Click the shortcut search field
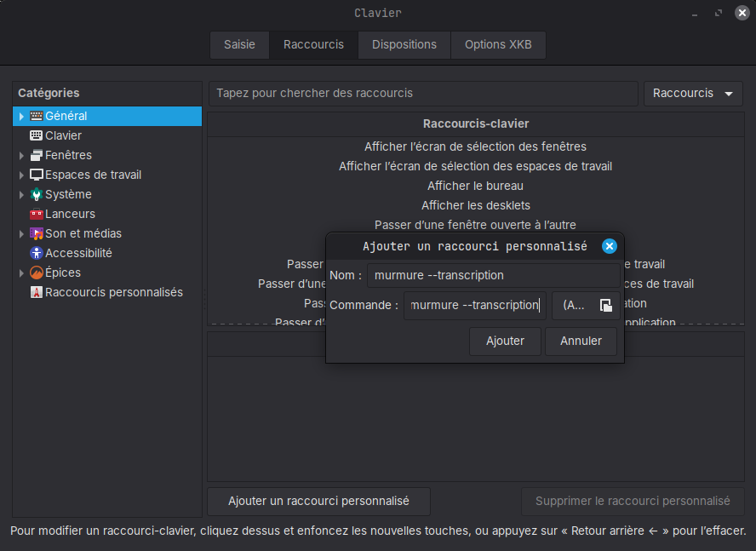 point(423,93)
